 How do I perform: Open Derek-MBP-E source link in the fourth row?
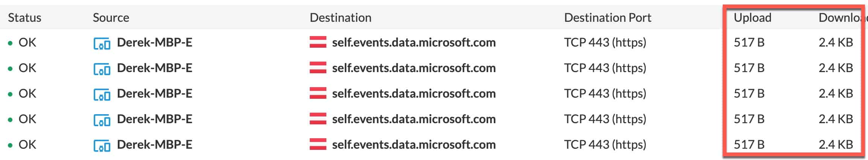pos(155,119)
